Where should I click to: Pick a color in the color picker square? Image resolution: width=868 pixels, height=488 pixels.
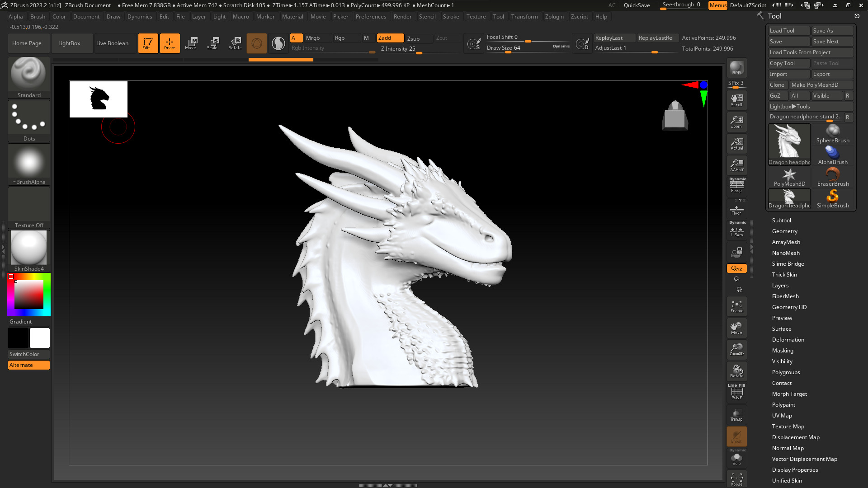29,295
